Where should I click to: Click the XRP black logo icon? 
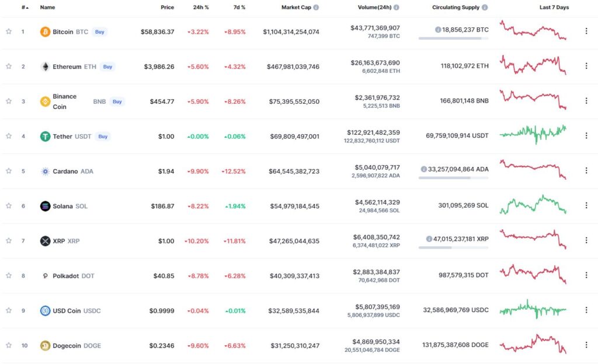pyautogui.click(x=46, y=241)
